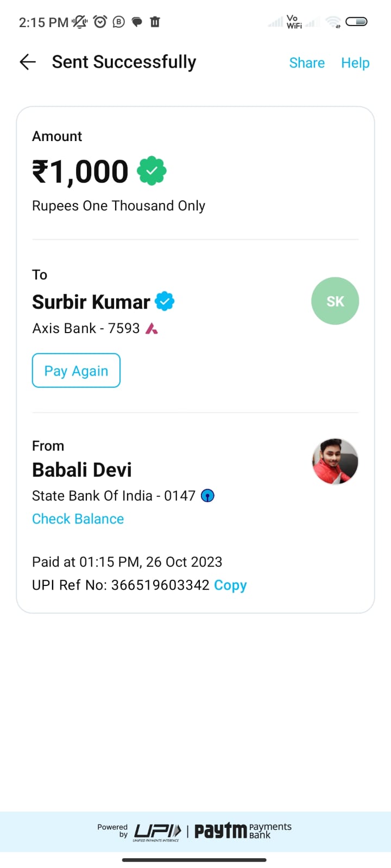
Task: Tap the battery indicator in status bar
Action: (356, 22)
